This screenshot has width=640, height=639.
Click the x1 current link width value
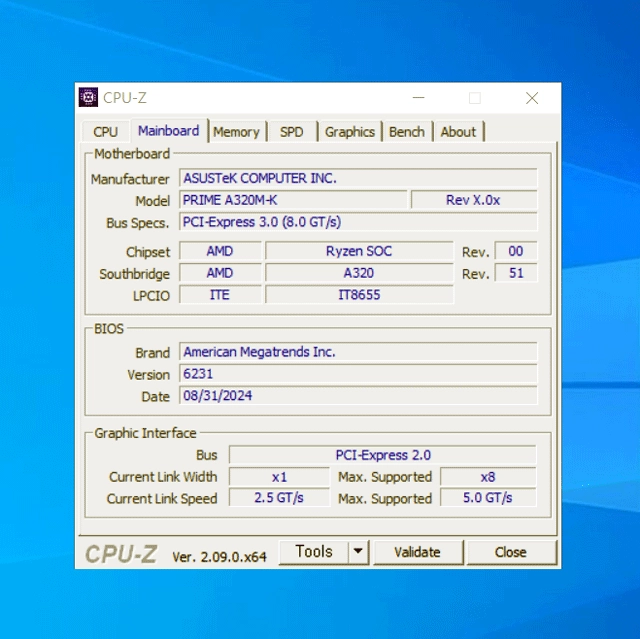pyautogui.click(x=279, y=477)
